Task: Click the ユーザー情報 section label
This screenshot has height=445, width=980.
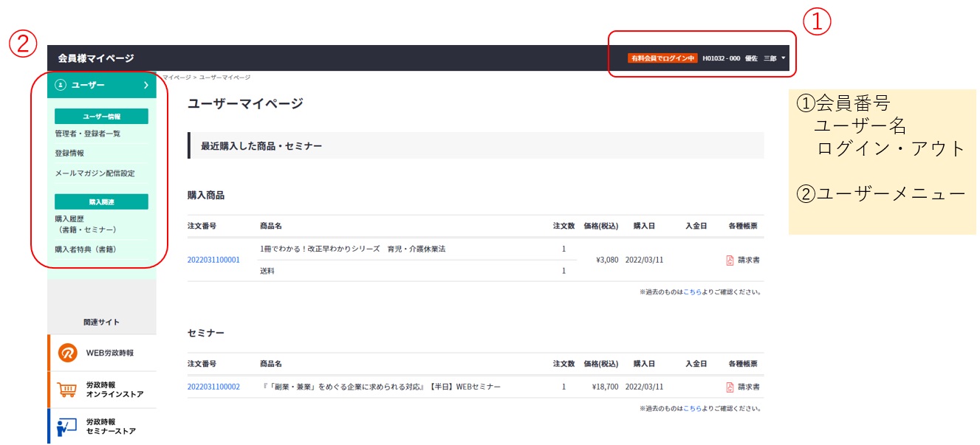Action: click(x=101, y=117)
